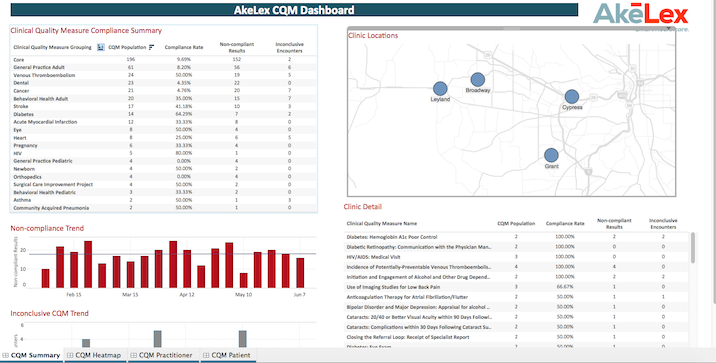
Task: Click the first red bar in Non-compliance Trend
Action: (45, 279)
